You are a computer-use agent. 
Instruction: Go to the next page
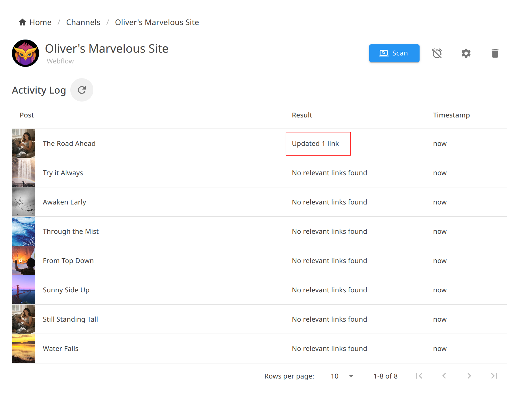point(469,376)
